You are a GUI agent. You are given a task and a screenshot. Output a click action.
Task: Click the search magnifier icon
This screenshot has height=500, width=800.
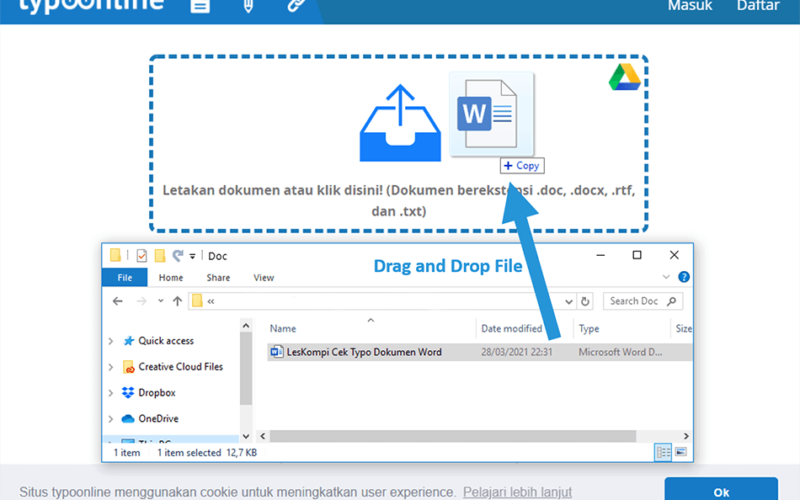point(672,301)
